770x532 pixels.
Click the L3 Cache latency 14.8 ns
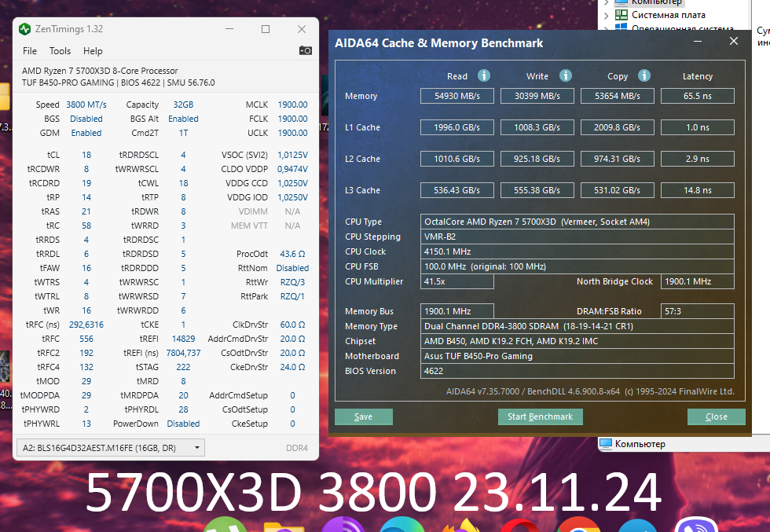(698, 190)
